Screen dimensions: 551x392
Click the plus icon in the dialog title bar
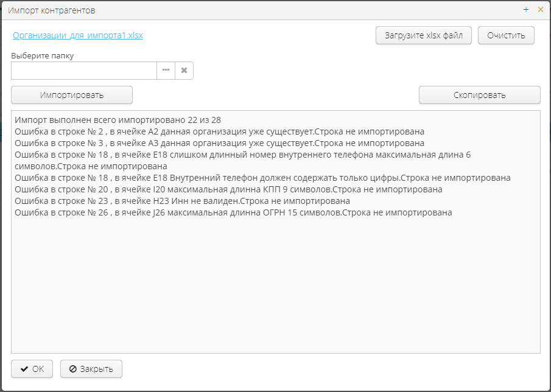coord(525,10)
